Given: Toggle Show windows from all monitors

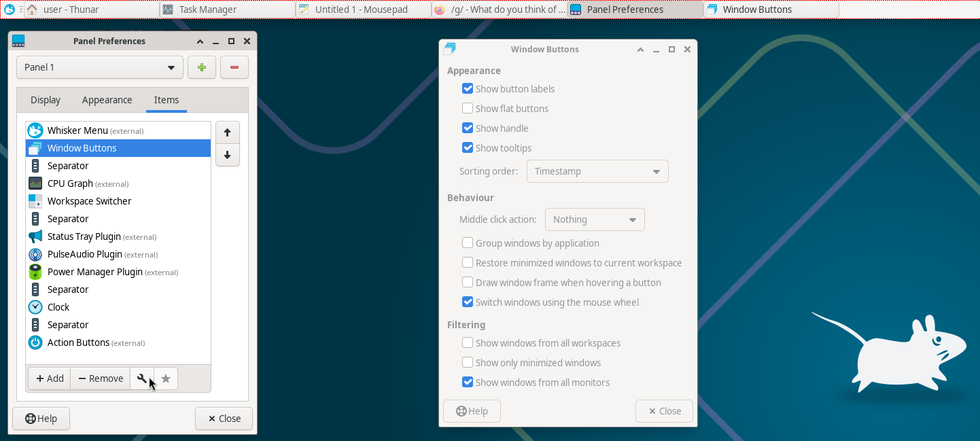Looking at the screenshot, I should 468,382.
